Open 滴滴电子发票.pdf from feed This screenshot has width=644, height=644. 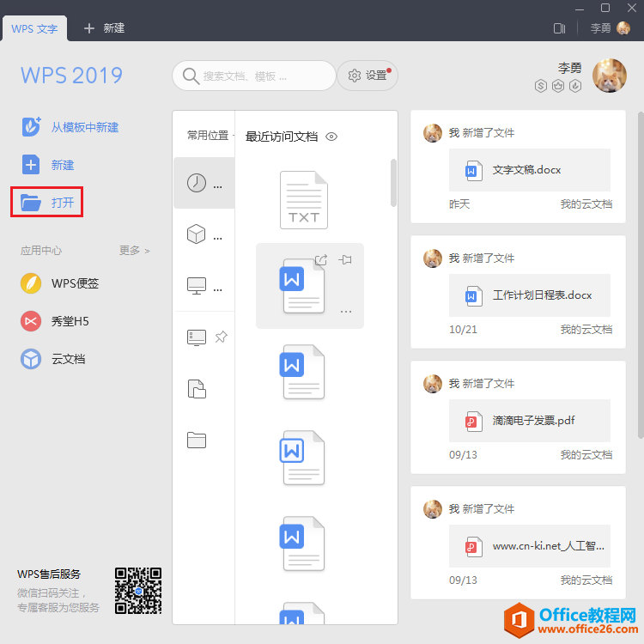(530, 421)
